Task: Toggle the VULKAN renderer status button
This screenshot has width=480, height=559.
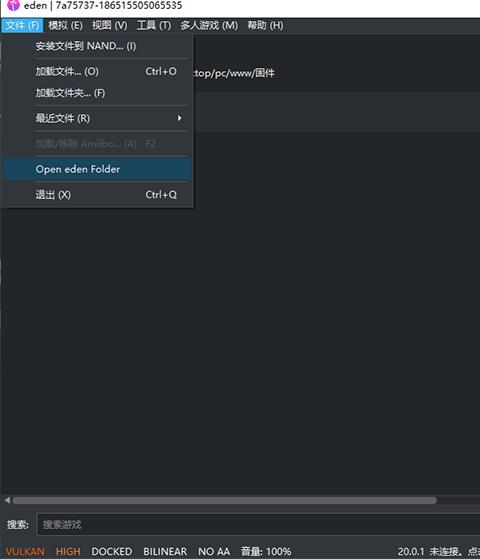Action: click(x=25, y=552)
